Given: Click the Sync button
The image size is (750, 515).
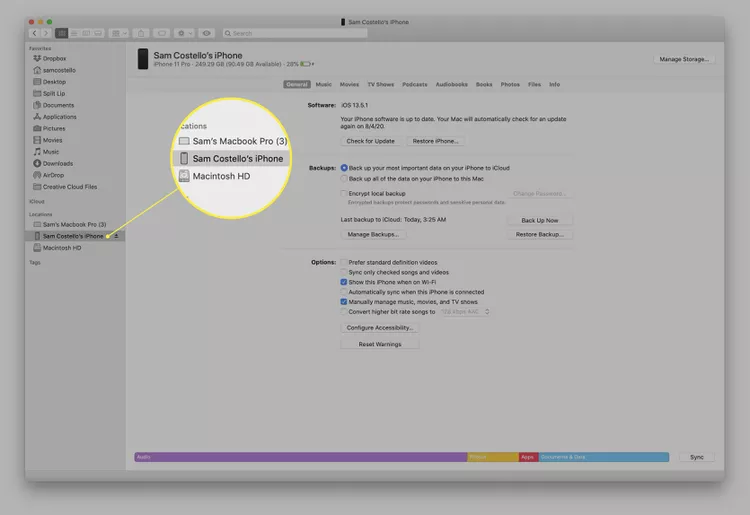Looking at the screenshot, I should point(697,457).
